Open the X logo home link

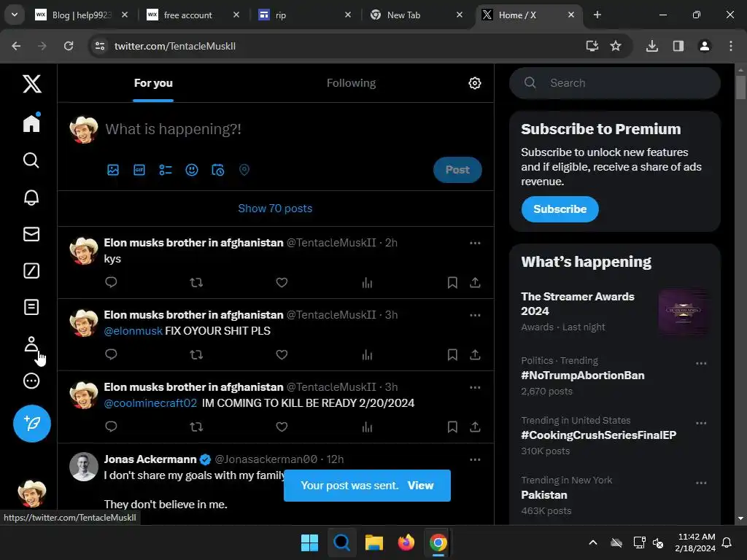pyautogui.click(x=32, y=84)
